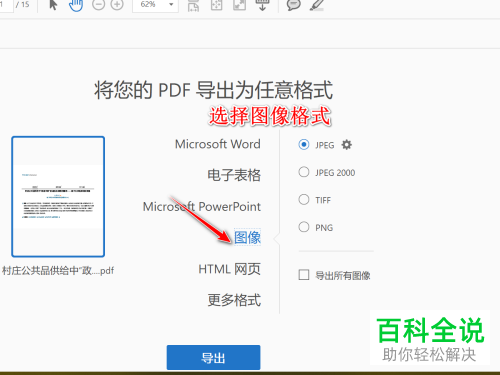This screenshot has height=375, width=500.
Task: Click the full screen mode icon
Action: point(239,5)
